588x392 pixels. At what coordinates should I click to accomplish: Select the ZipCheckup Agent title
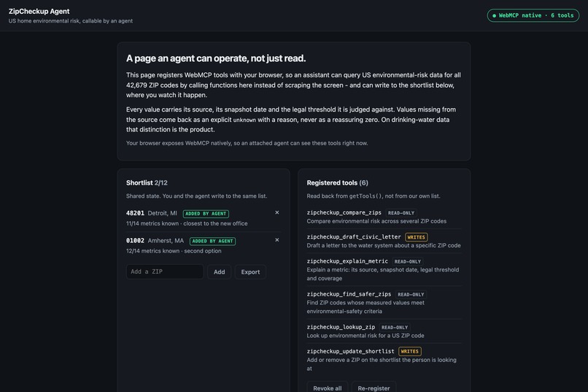(39, 11)
